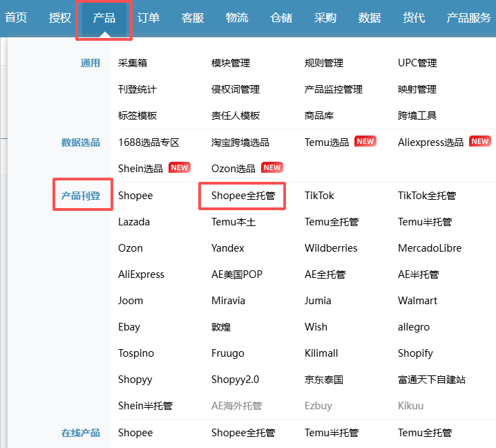Image resolution: width=496 pixels, height=448 pixels.
Task: Open 跨境工具 menu entry
Action: click(417, 115)
